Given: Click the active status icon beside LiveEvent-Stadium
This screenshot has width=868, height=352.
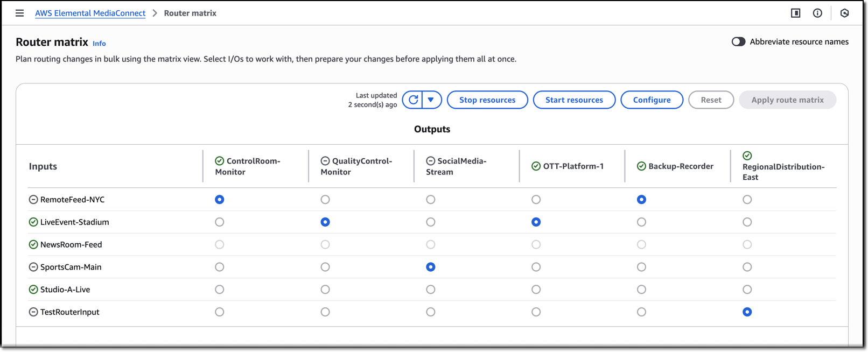Looking at the screenshot, I should pos(33,222).
